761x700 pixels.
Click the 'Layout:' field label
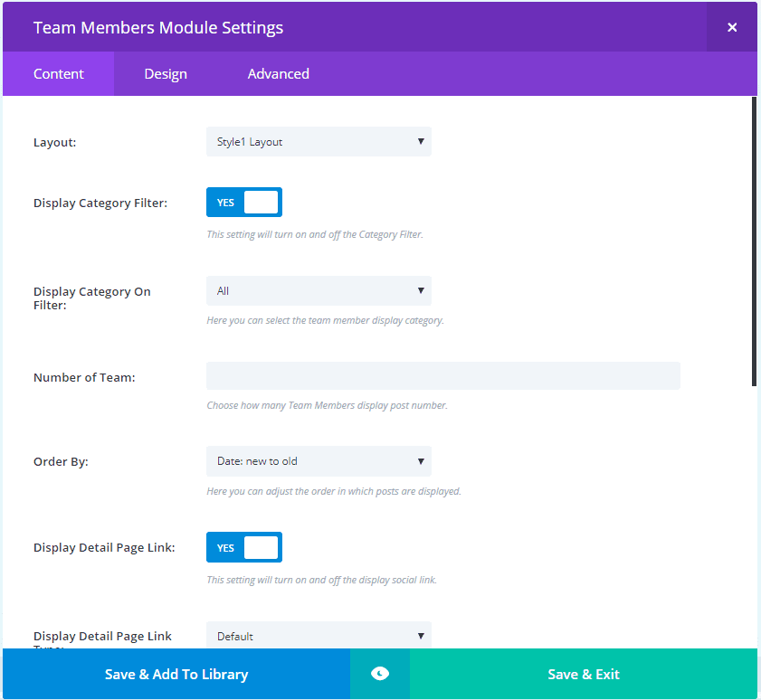coord(55,143)
